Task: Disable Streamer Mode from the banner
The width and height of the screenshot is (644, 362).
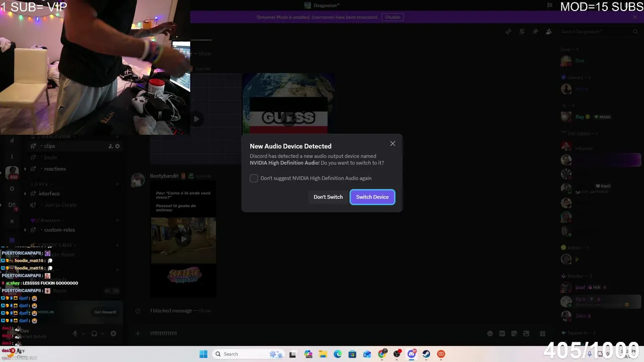Action: 392,17
